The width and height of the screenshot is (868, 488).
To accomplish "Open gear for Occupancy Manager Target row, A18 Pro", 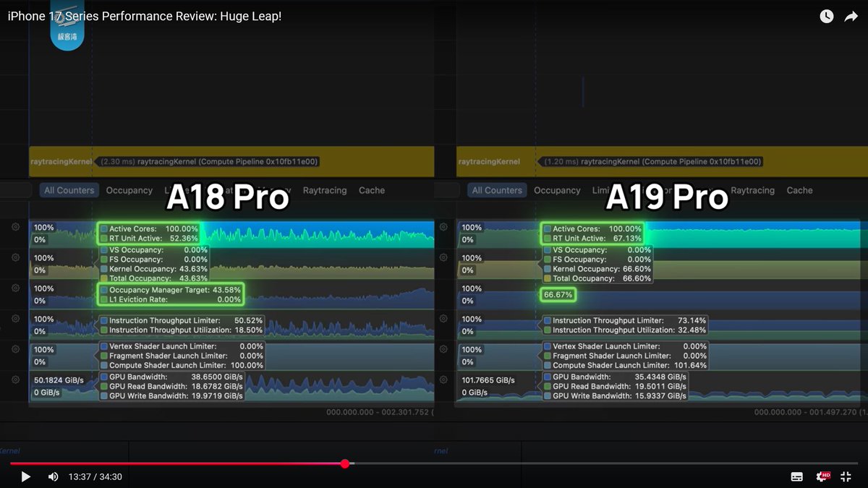I will point(15,287).
